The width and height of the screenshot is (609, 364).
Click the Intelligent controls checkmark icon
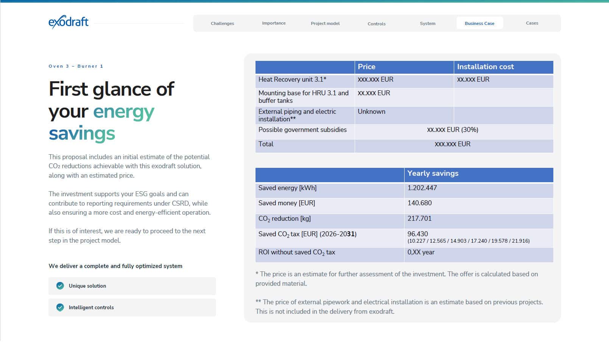[60, 307]
